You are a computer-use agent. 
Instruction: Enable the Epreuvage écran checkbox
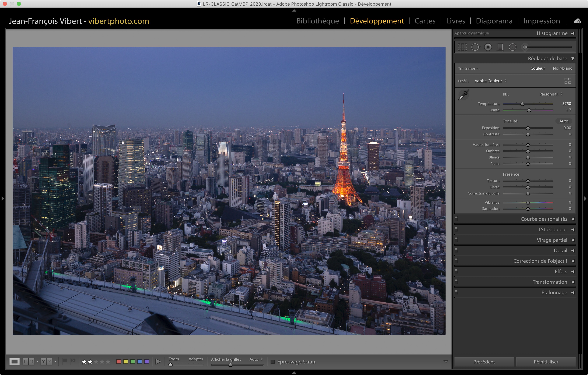pos(273,362)
